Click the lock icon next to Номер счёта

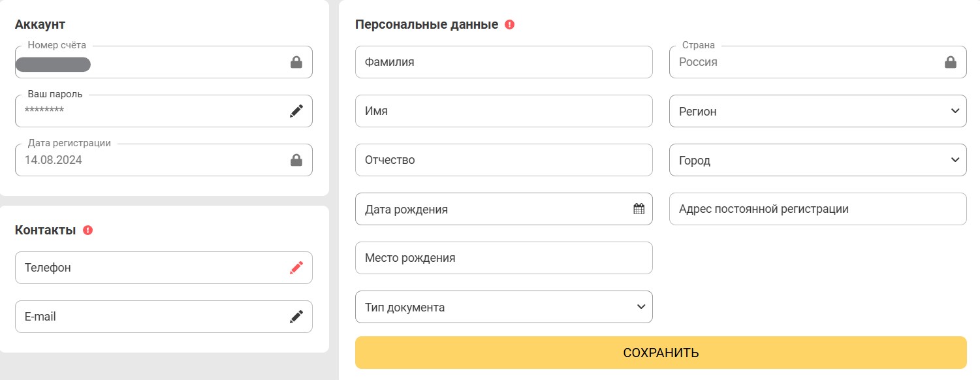[x=296, y=62]
